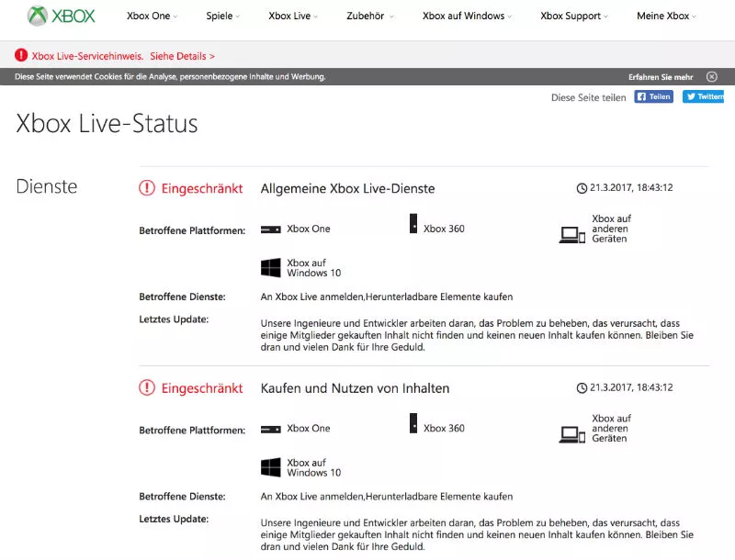Image resolution: width=735 pixels, height=560 pixels.
Task: Click the Xbox Live-Servicehinweis text link
Action: [87, 56]
